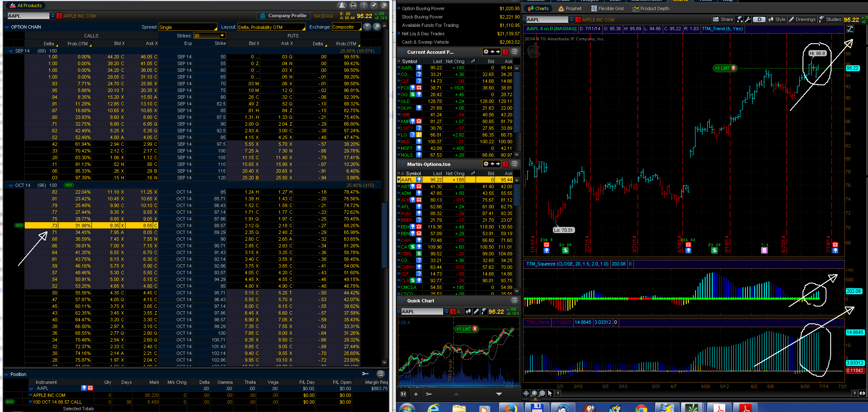868x412 pixels.
Task: Open the option chain AAPL symbol dropdown arrow
Action: pyautogui.click(x=52, y=16)
